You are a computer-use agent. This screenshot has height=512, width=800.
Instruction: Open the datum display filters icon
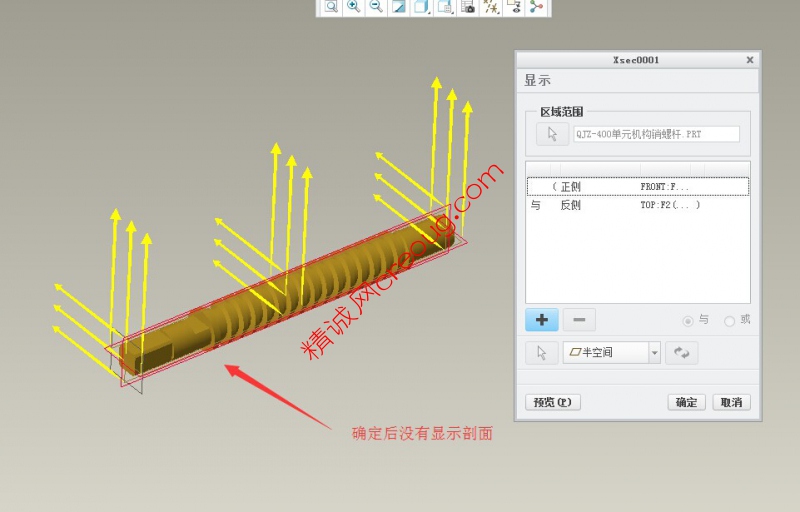[491, 7]
